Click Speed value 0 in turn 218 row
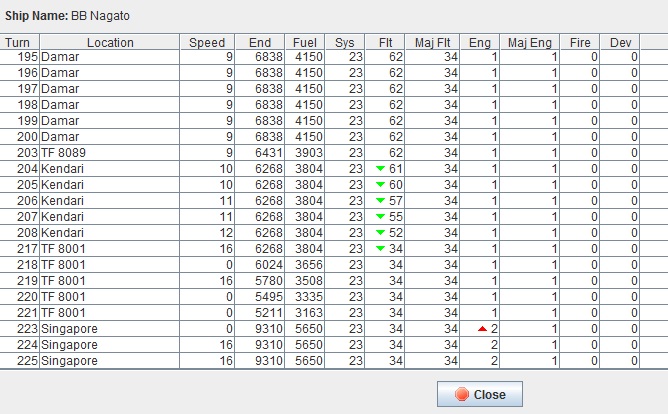 207,264
